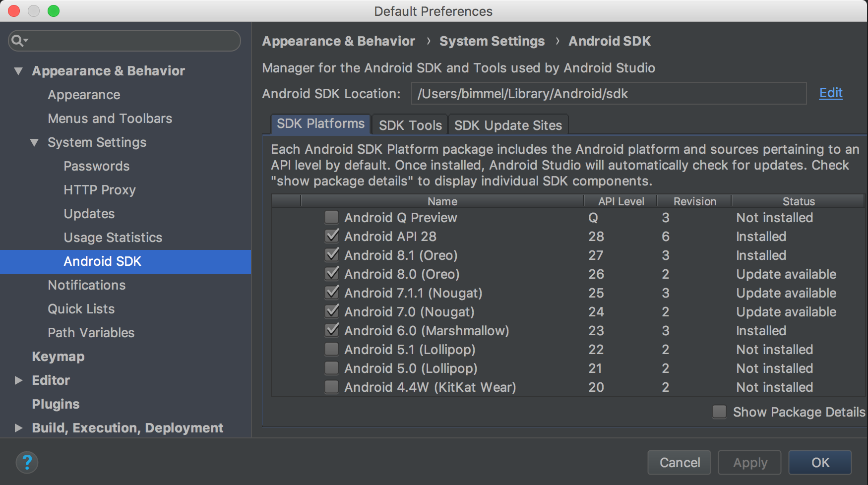This screenshot has height=485, width=868.
Task: Open Plugins settings
Action: click(56, 404)
